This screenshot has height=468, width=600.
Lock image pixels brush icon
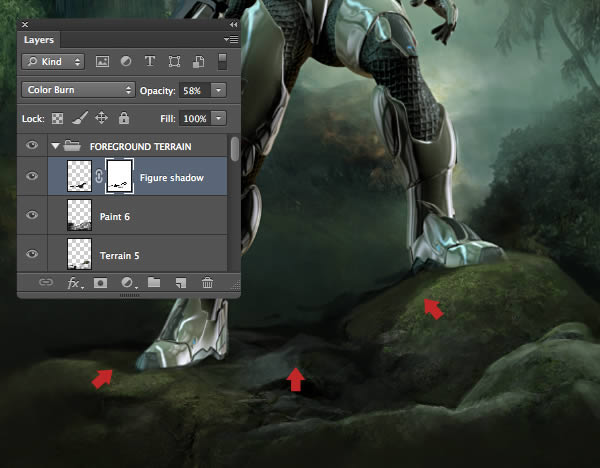(80, 118)
